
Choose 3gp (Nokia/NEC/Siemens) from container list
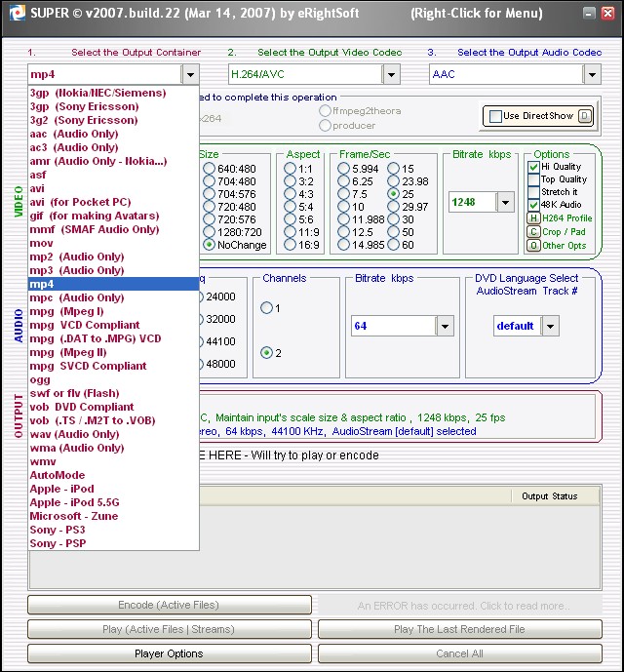[113, 93]
